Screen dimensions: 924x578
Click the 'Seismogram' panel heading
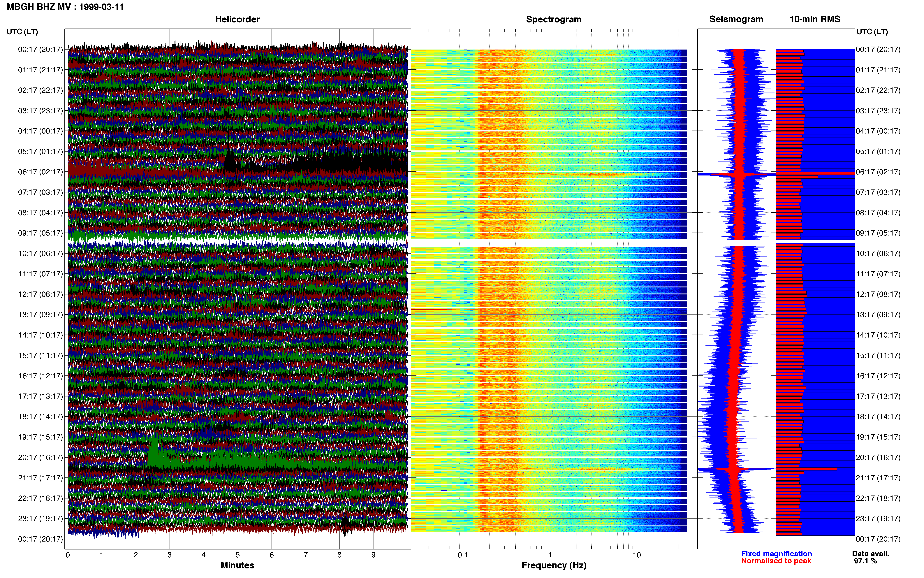(x=736, y=19)
